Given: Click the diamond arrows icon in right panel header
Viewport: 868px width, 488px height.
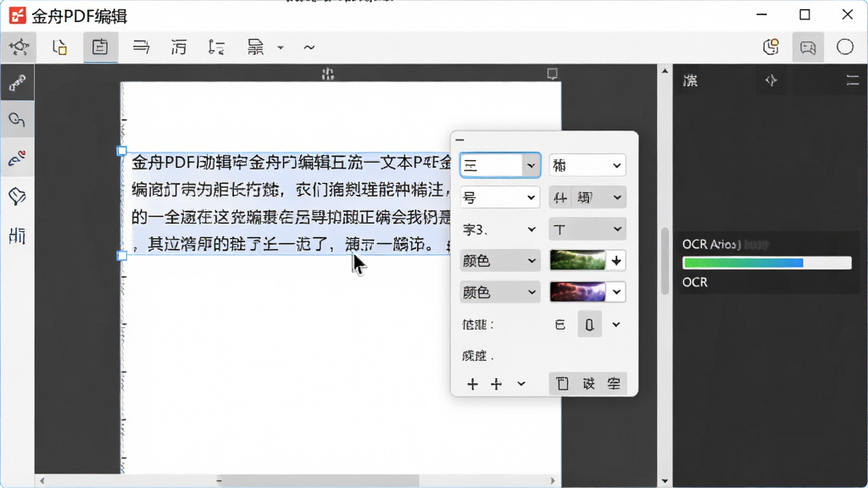Looking at the screenshot, I should (x=771, y=80).
